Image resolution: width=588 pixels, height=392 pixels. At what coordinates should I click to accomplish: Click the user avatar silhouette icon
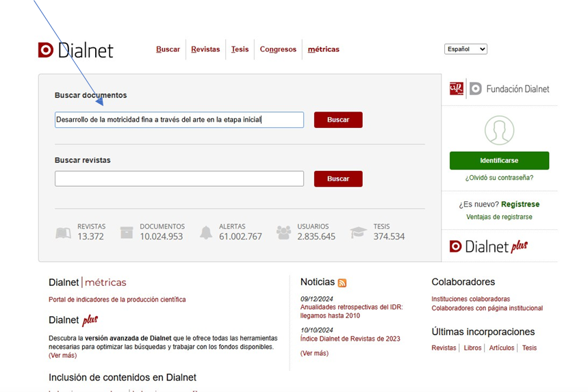[499, 130]
